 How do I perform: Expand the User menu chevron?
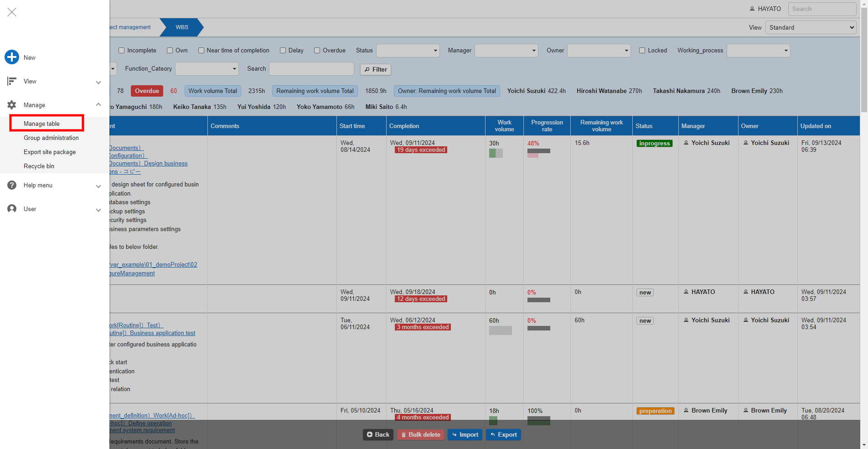click(98, 210)
